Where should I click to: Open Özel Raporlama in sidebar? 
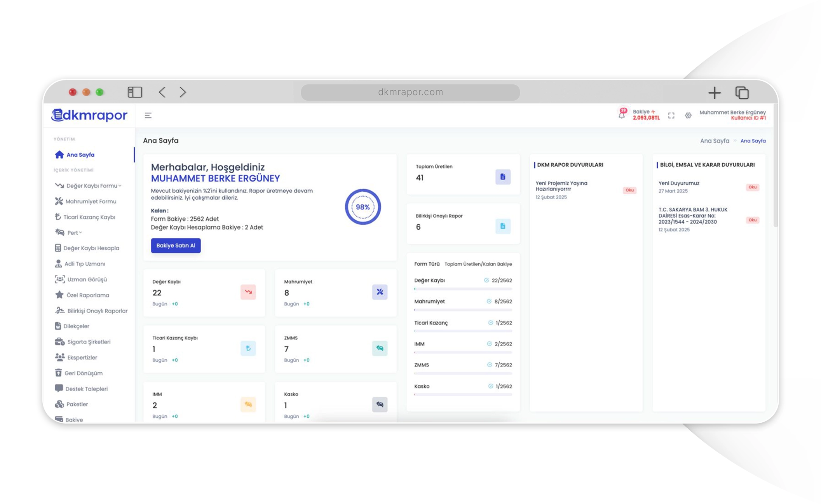(x=82, y=295)
